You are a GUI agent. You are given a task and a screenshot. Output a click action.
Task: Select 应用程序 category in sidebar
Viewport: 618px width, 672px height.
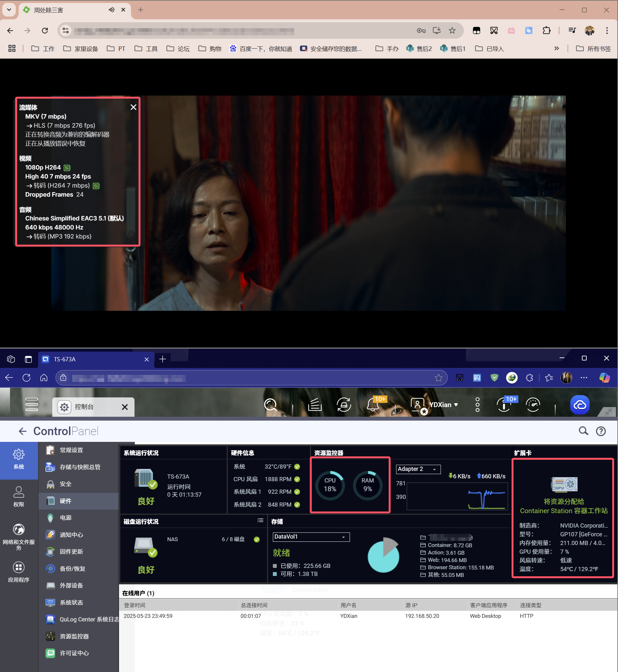point(19,572)
